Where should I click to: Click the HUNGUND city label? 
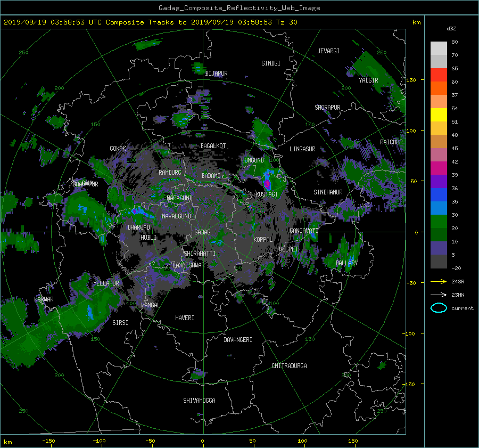252,160
